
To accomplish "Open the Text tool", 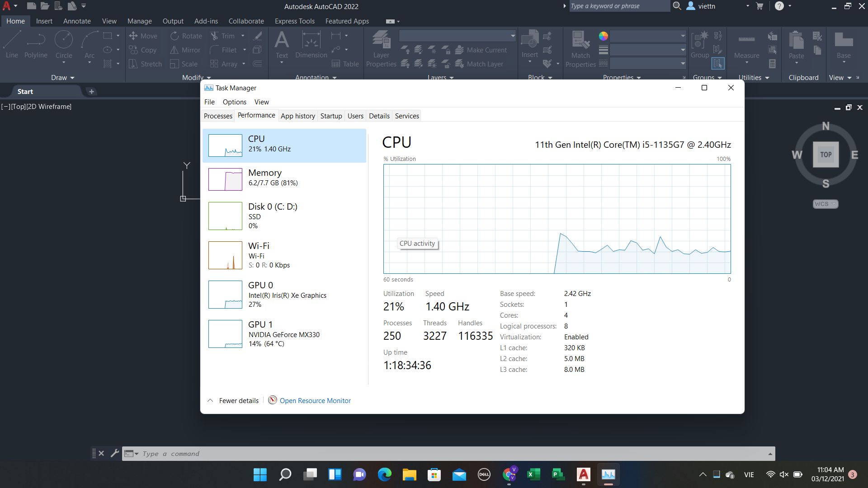I will coord(282,45).
